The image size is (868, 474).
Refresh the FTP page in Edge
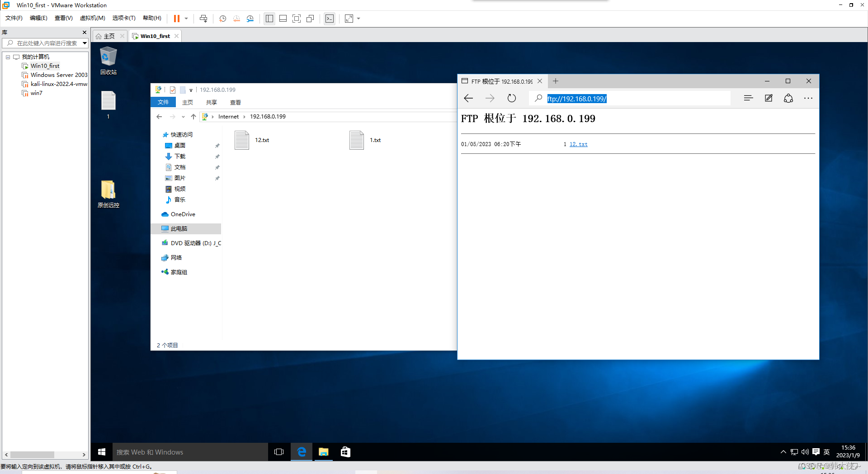[x=511, y=98]
